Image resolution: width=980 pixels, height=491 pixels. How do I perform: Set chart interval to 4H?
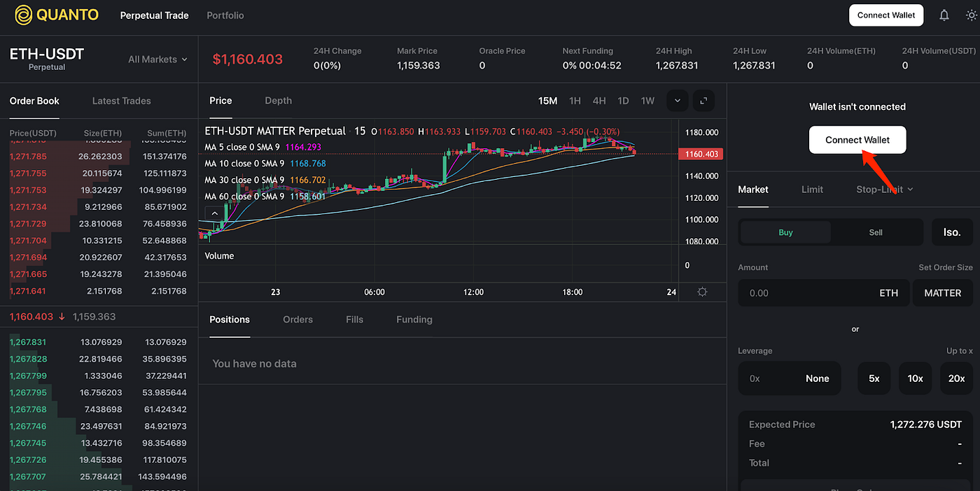pos(599,101)
